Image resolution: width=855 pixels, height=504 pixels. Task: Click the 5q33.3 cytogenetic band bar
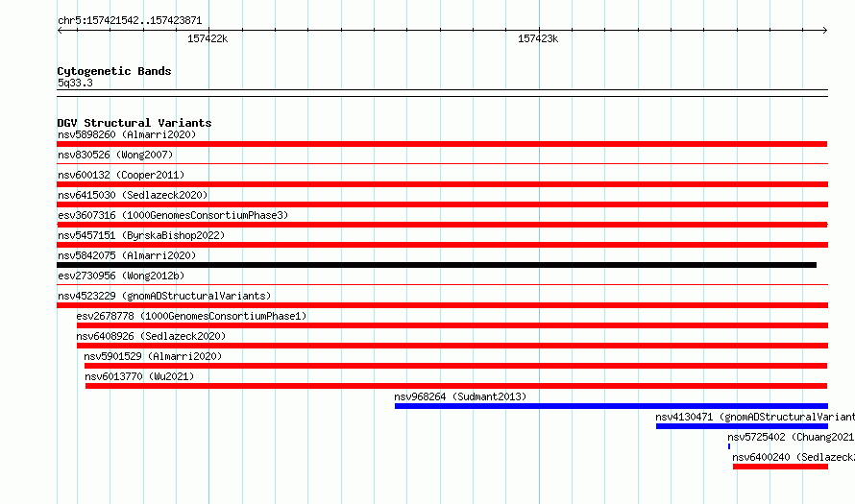click(x=442, y=93)
